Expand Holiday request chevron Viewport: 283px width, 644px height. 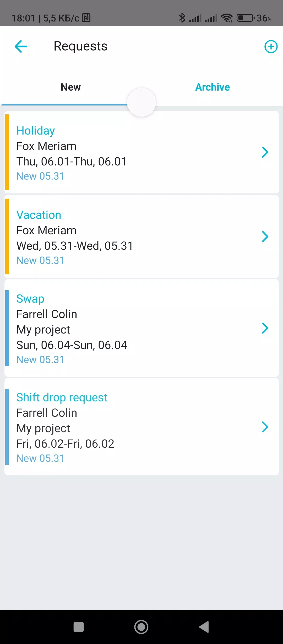[265, 152]
